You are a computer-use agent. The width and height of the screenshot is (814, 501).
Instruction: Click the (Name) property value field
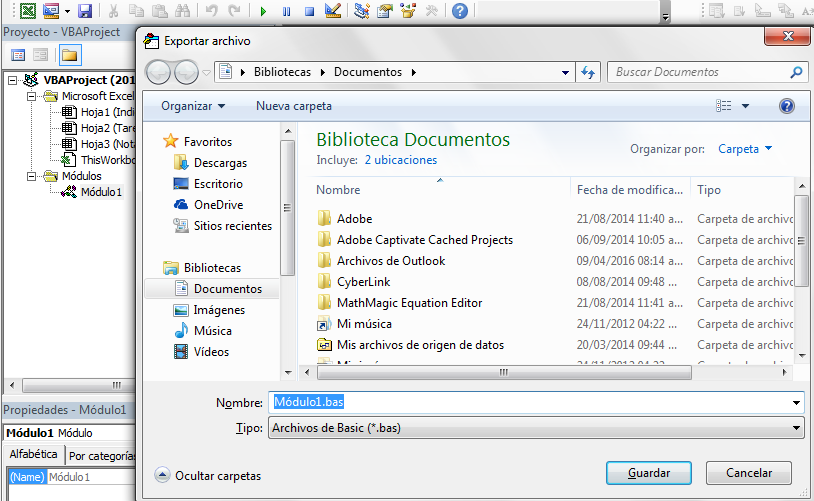pos(91,477)
